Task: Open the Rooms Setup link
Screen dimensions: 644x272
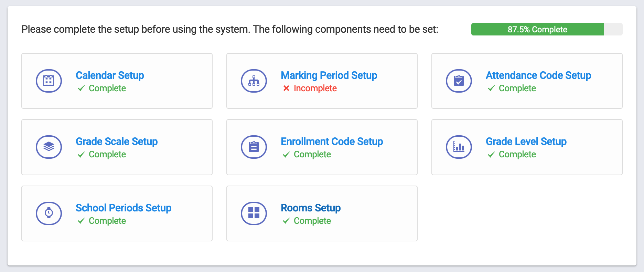Action: tap(311, 208)
